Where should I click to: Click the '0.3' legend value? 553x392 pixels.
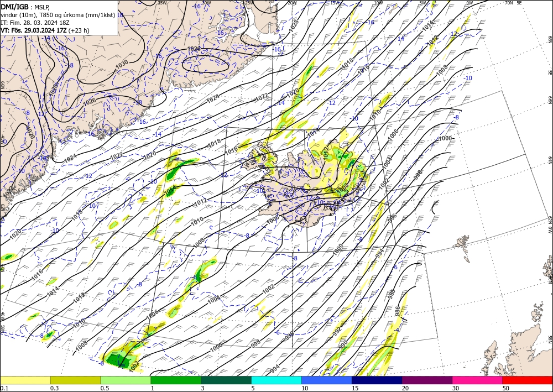point(54,388)
